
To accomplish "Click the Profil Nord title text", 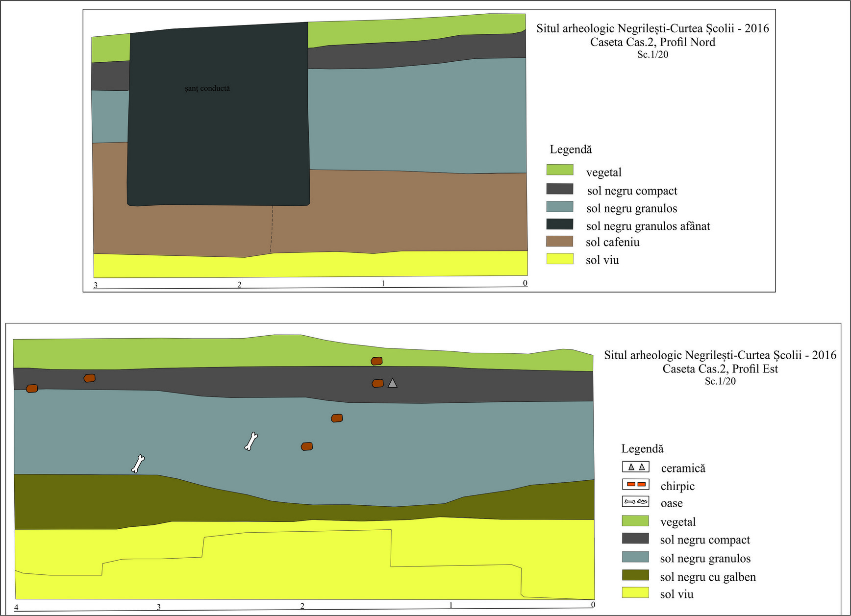I will click(x=652, y=35).
